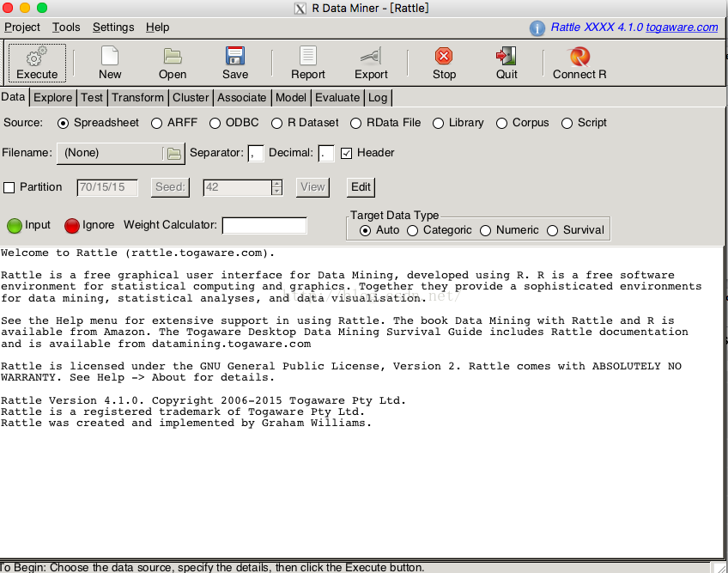Select Corpus as data source

pos(501,123)
